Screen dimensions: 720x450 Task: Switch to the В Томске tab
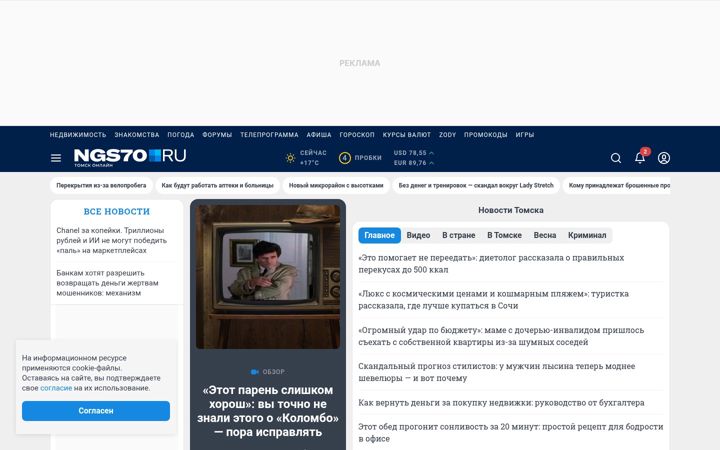[504, 235]
